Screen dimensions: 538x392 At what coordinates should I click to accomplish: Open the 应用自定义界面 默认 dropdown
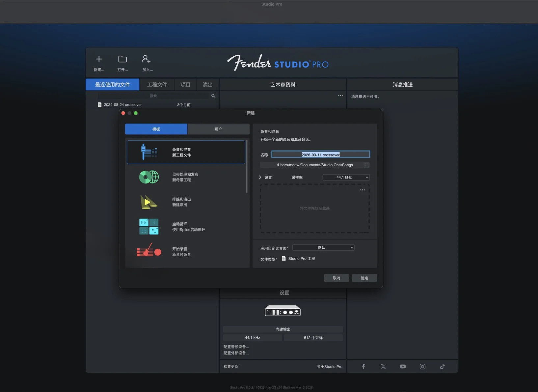tap(323, 248)
